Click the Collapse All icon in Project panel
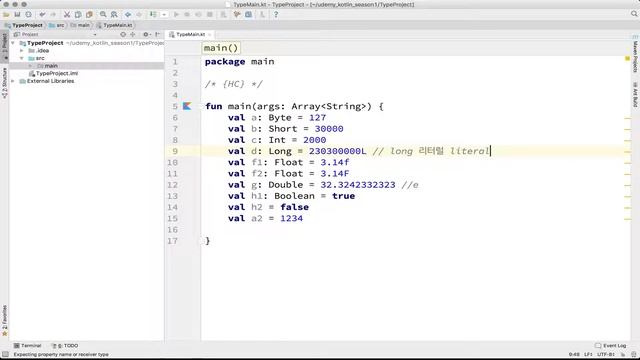The height and width of the screenshot is (360, 640). point(133,35)
